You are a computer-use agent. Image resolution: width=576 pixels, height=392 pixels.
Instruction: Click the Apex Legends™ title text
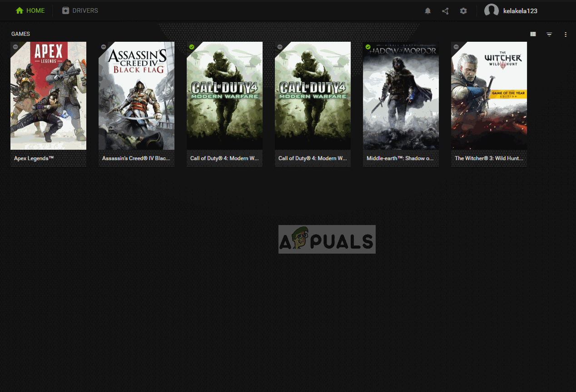pos(34,158)
